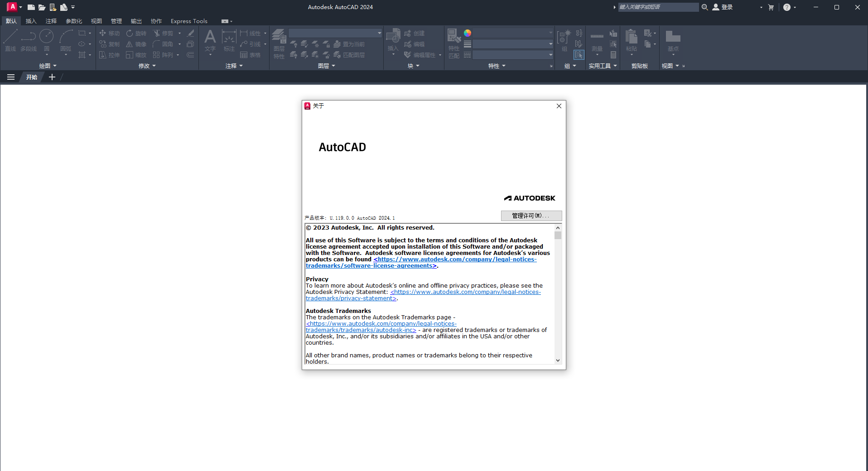Click the Line (直线) tool icon
Viewport: 868px width, 471px height.
pos(10,37)
